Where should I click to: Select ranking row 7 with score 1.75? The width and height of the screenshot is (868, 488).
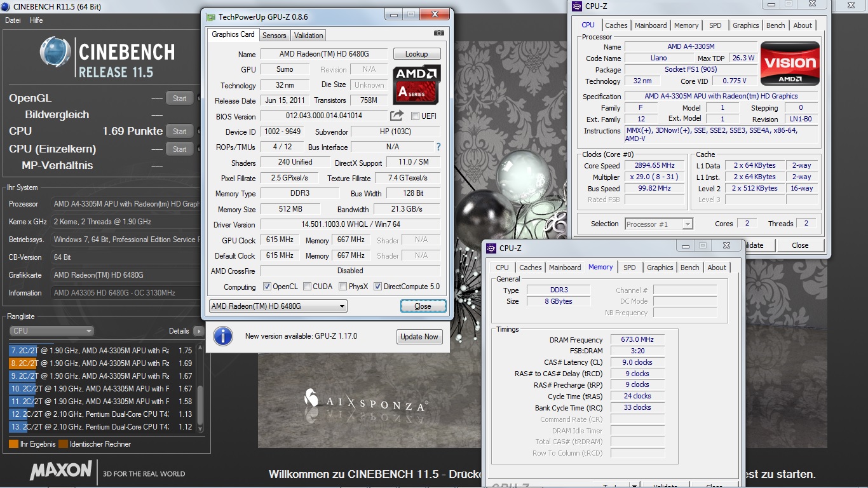click(x=102, y=351)
